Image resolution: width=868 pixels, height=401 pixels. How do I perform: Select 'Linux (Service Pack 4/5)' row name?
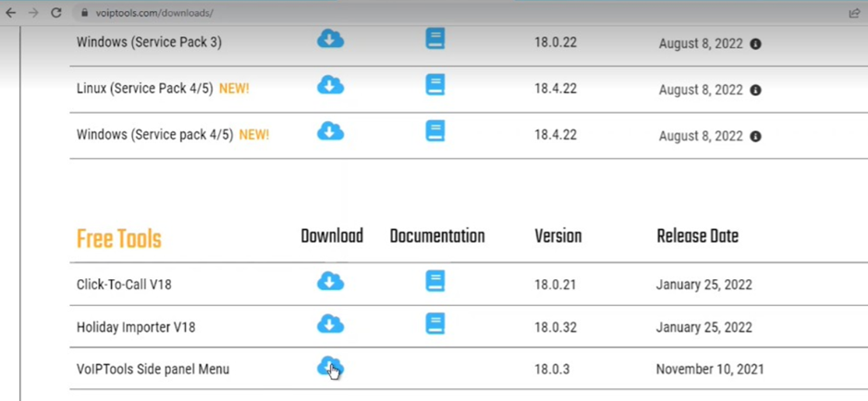coord(144,89)
